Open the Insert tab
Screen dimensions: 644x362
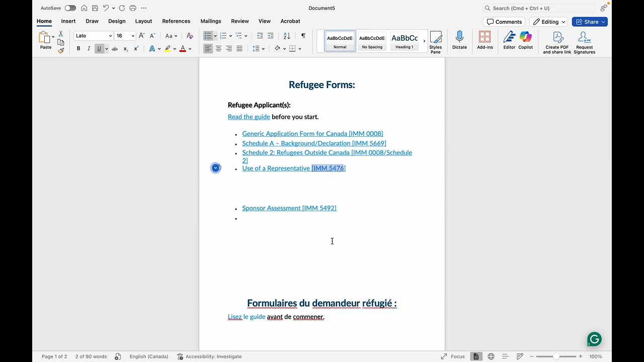pos(68,21)
